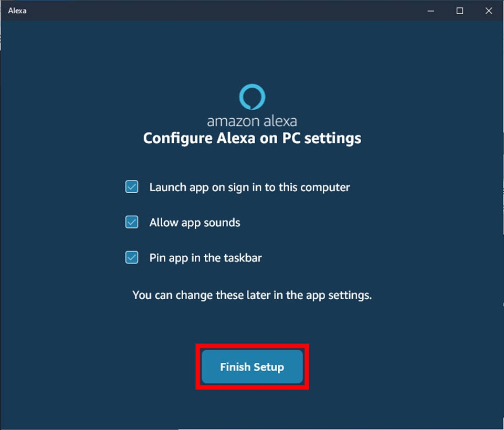Close the Alexa setup window
The width and height of the screenshot is (504, 430).
click(489, 11)
